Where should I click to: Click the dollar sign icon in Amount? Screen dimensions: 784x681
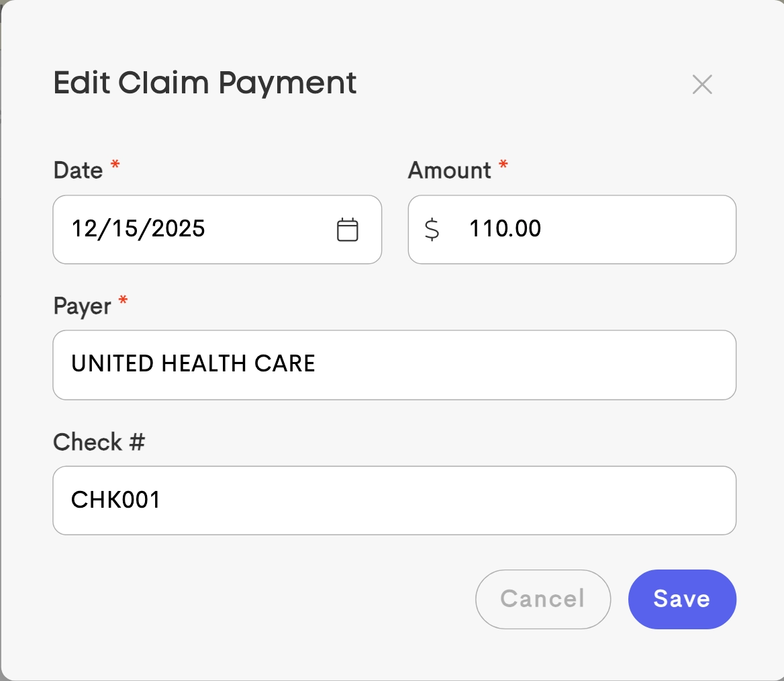(x=432, y=230)
